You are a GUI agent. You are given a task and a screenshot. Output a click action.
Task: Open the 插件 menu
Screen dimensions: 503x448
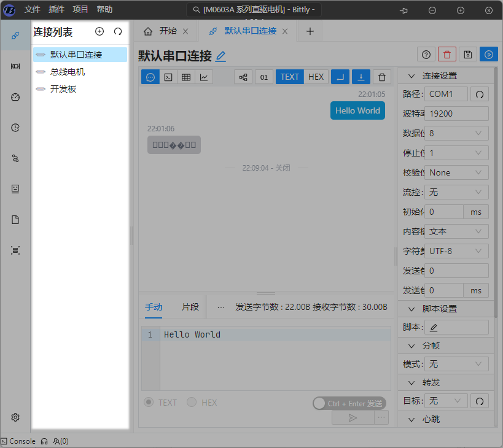coord(56,9)
